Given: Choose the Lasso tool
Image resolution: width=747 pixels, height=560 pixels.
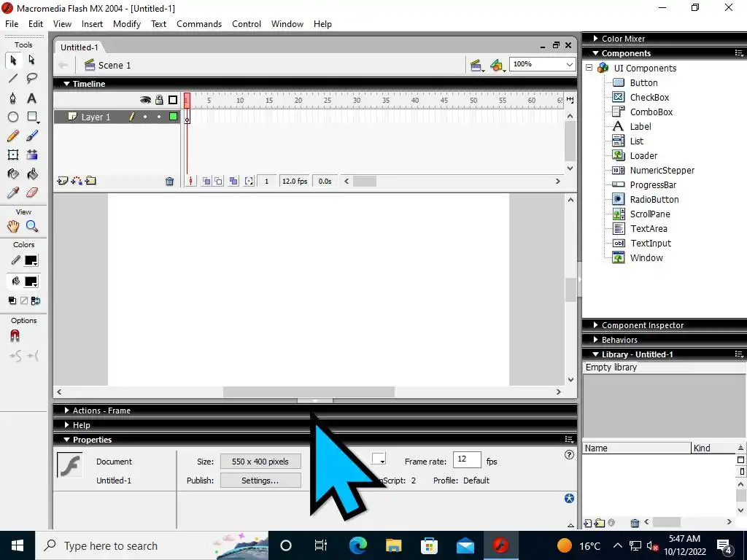Looking at the screenshot, I should tap(32, 79).
